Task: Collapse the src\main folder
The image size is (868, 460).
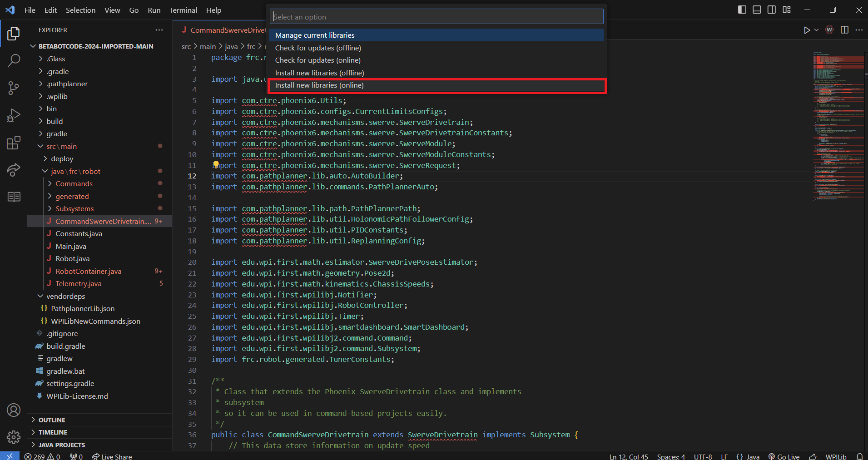Action: 61,146
